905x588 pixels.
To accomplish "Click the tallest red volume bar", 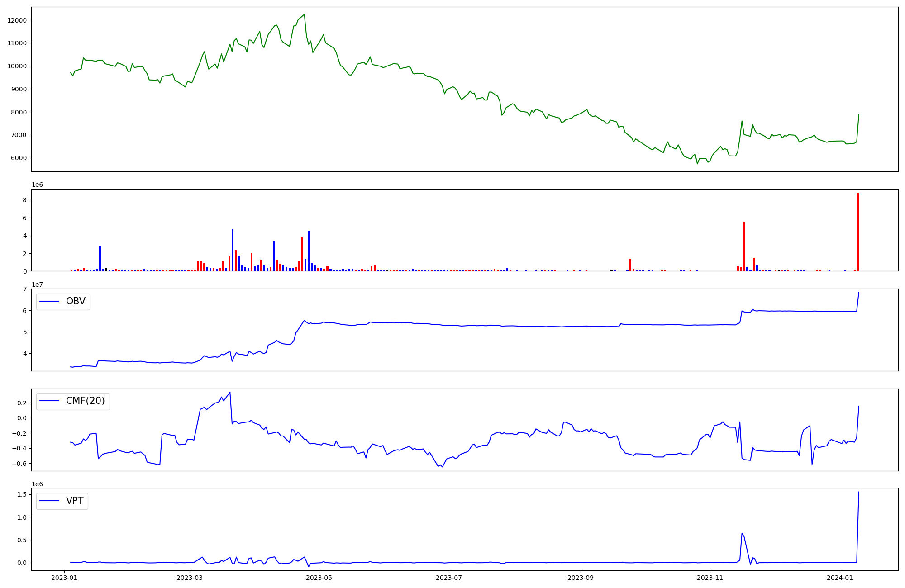I will tap(857, 232).
